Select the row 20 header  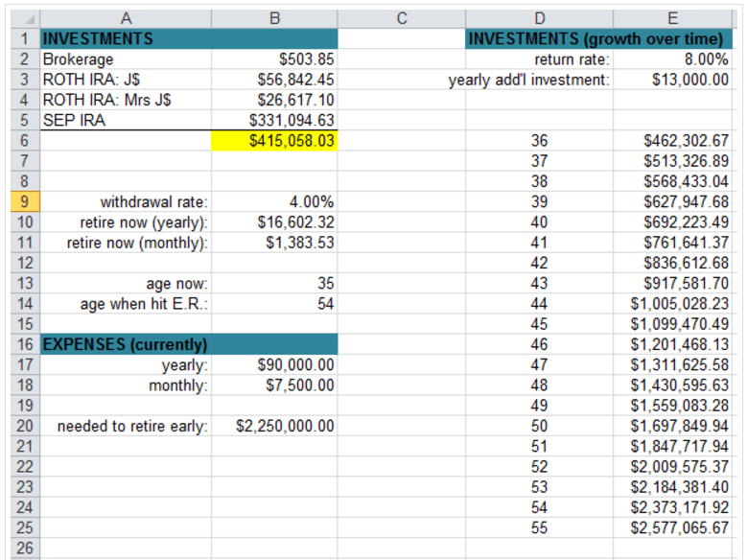pyautogui.click(x=26, y=426)
